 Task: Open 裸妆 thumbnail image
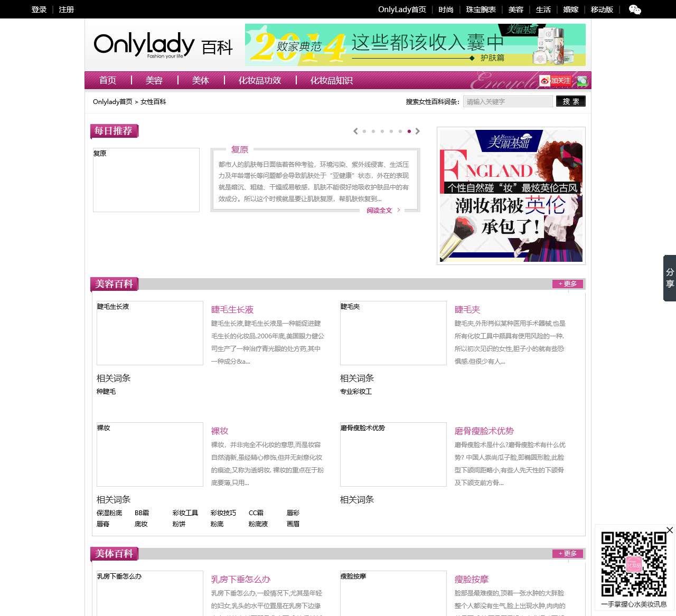click(x=150, y=454)
